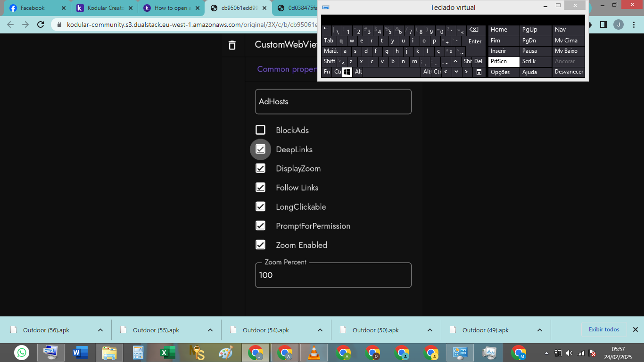Toggle the PromptForPermission checkbox
Image resolution: width=644 pixels, height=362 pixels.
pos(260,226)
